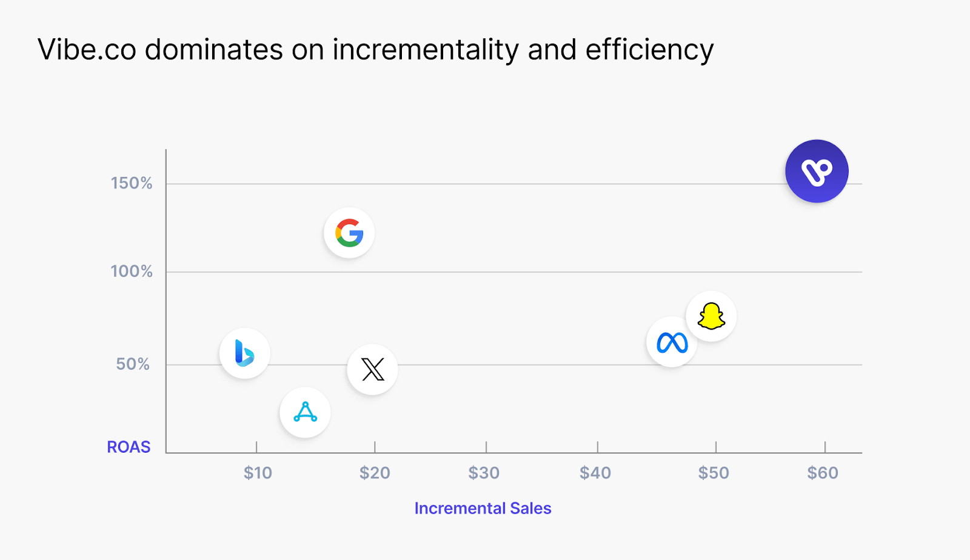The image size is (970, 560).
Task: Click the 50% y-axis label
Action: pyautogui.click(x=133, y=364)
